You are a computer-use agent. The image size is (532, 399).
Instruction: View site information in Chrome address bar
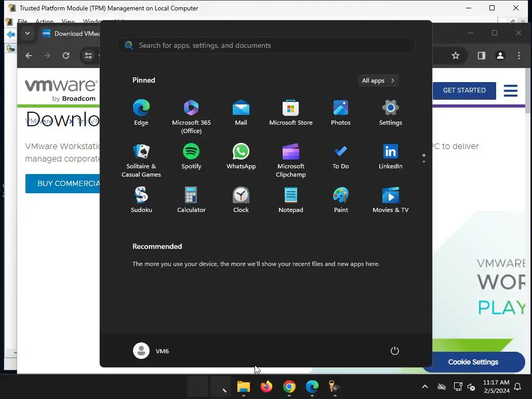tap(88, 56)
